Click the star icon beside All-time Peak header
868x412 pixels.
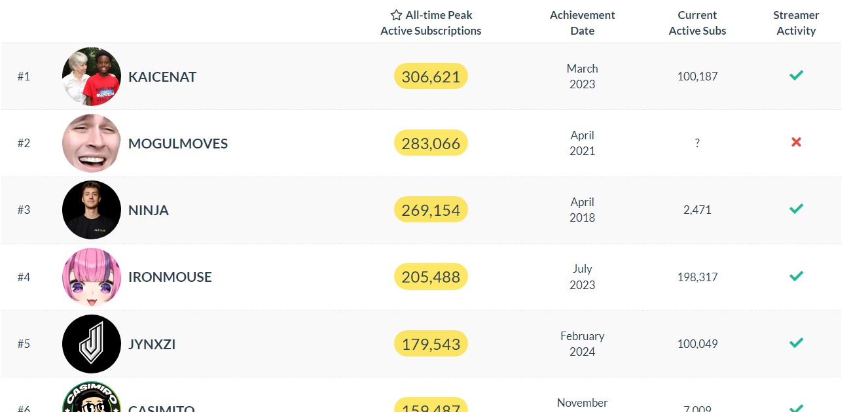click(396, 15)
